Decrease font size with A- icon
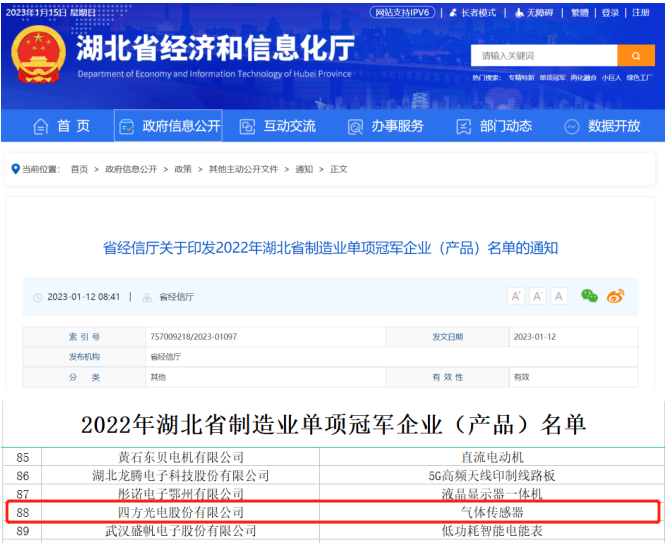 560,296
